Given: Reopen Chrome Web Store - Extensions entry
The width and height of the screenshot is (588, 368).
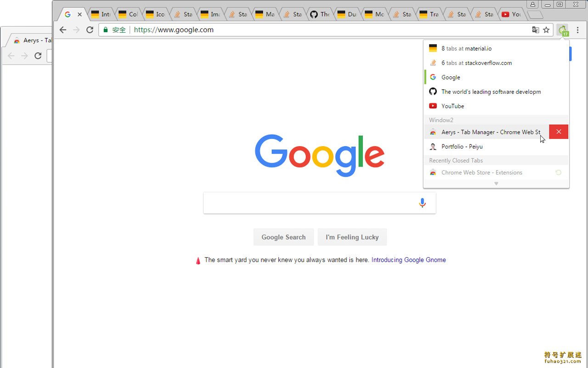Looking at the screenshot, I should [496, 172].
